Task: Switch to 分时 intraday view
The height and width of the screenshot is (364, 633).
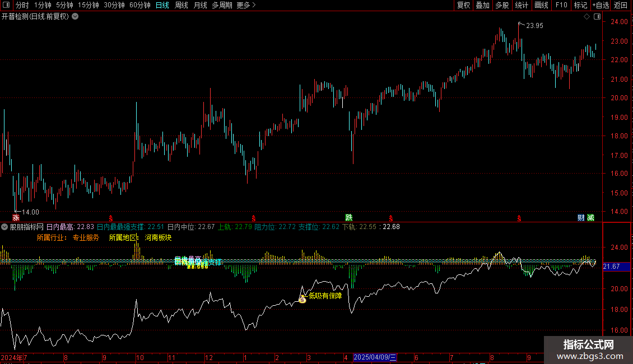Action: pos(22,5)
